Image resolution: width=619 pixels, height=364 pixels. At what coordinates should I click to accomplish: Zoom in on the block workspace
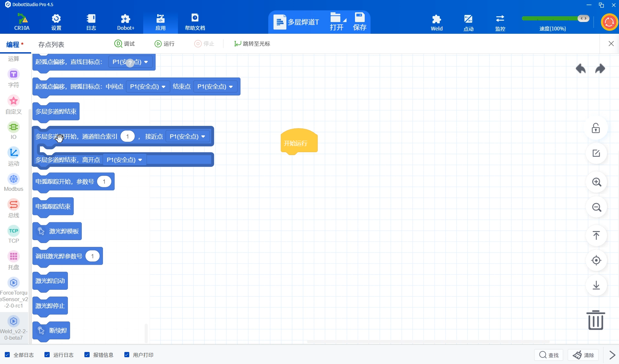(596, 182)
